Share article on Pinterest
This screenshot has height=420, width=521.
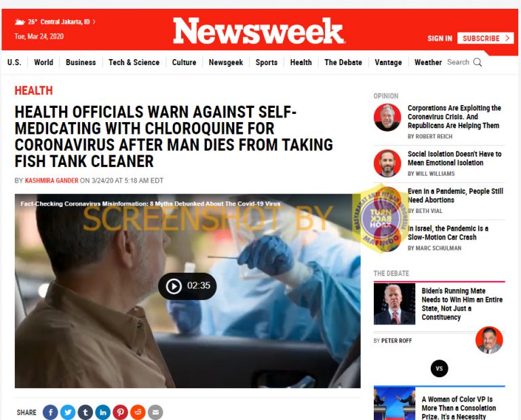click(120, 412)
